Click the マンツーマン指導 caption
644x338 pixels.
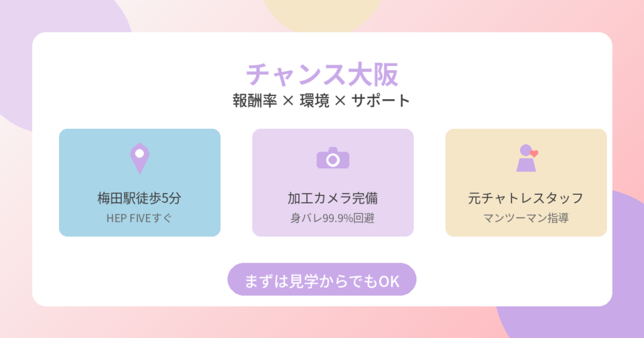click(x=526, y=219)
